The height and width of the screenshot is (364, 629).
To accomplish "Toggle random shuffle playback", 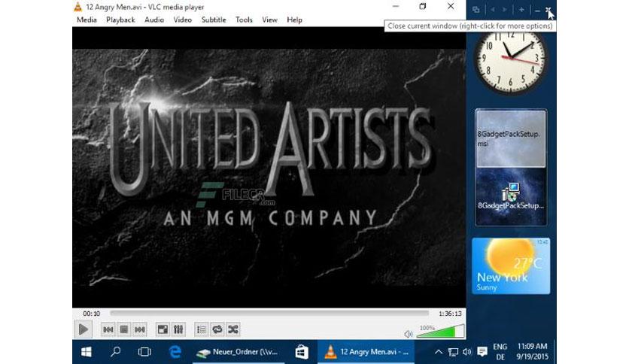I will [x=232, y=329].
